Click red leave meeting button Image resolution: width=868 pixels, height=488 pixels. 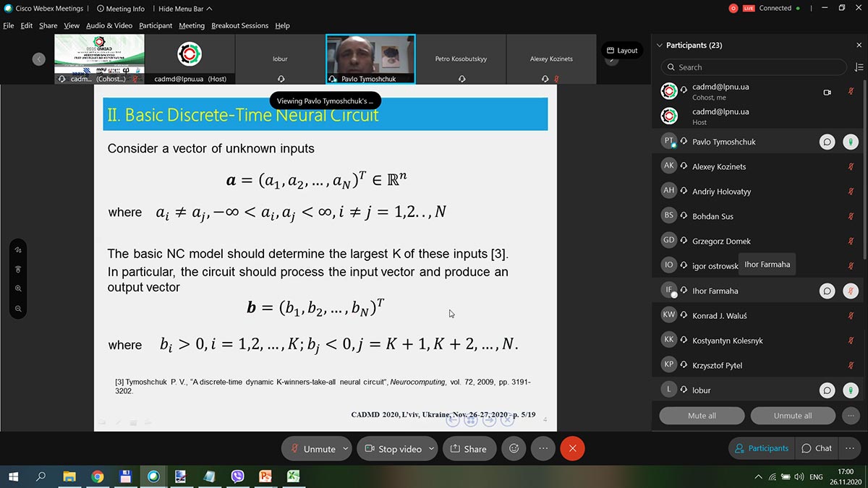(572, 448)
